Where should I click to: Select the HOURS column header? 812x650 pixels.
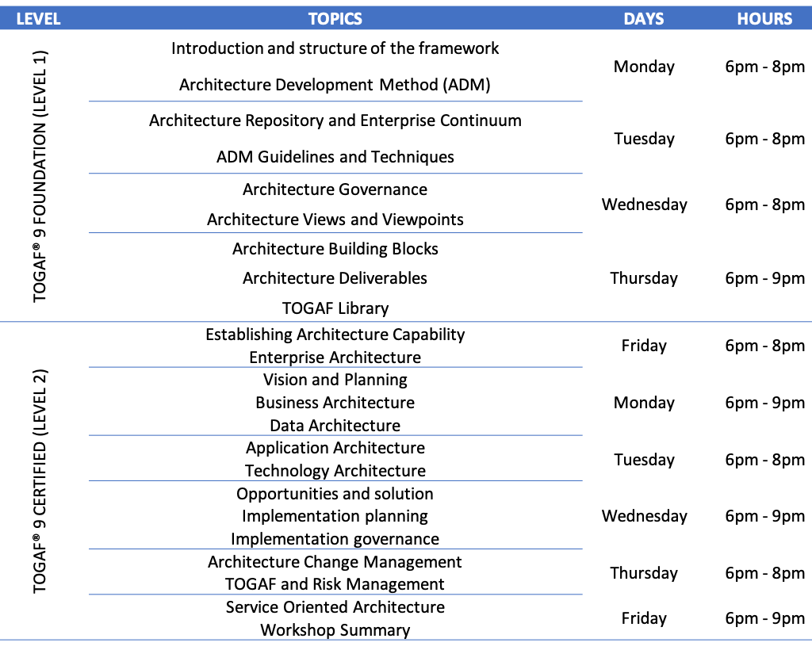coord(764,19)
